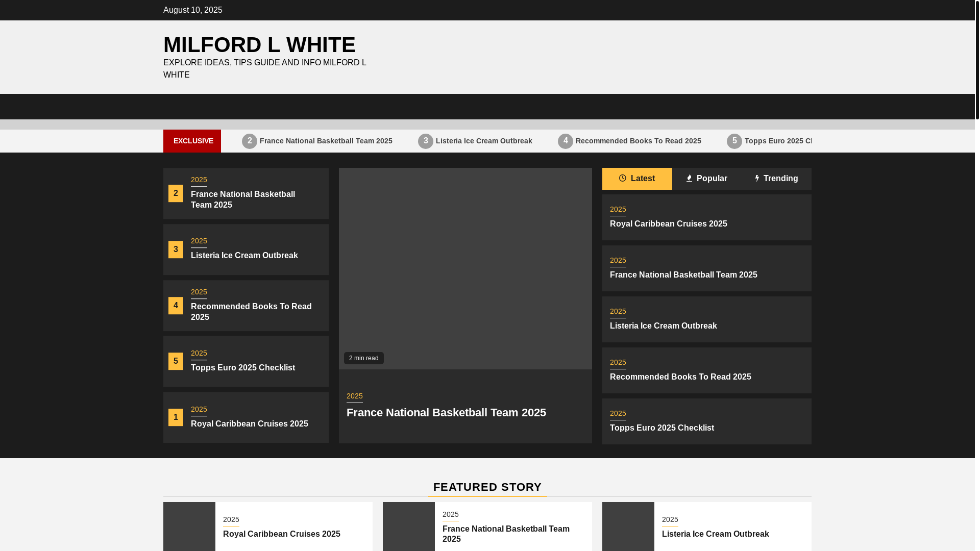Click ticker number badge 3
The width and height of the screenshot is (980, 551).
click(x=426, y=141)
